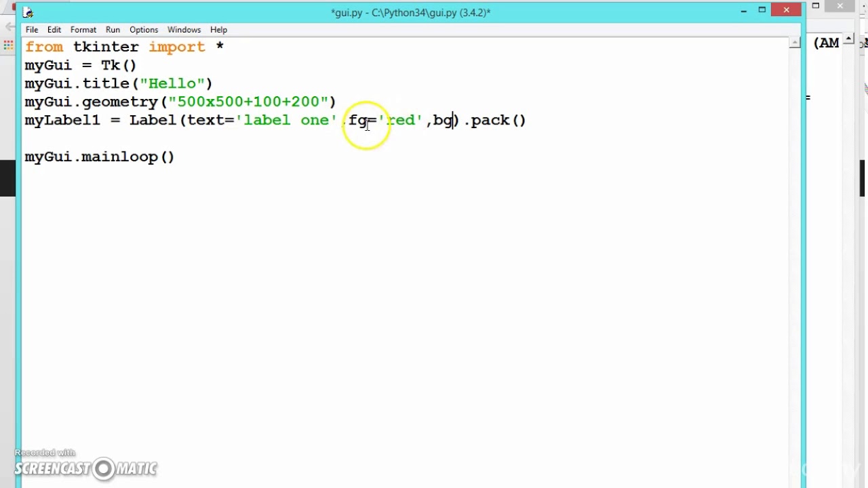This screenshot has height=488, width=868.
Task: Click the 'myGui.title("Hello")' line
Action: click(x=119, y=83)
